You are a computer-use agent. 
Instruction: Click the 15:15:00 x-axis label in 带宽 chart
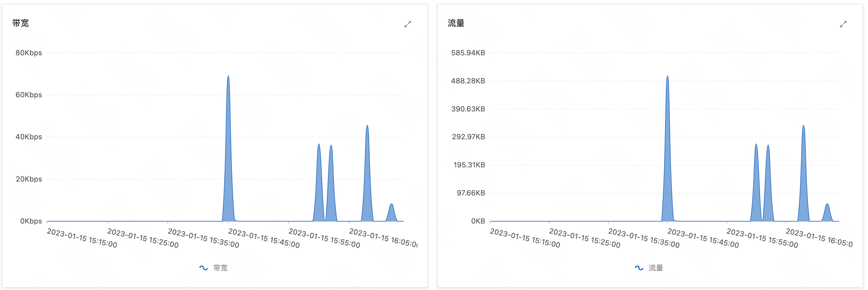click(82, 238)
